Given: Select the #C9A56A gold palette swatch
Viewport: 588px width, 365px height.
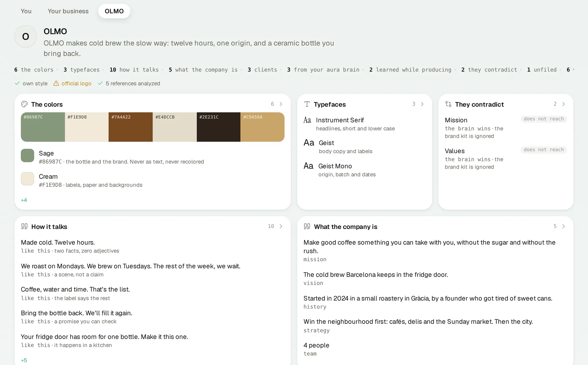Looking at the screenshot, I should click(263, 127).
